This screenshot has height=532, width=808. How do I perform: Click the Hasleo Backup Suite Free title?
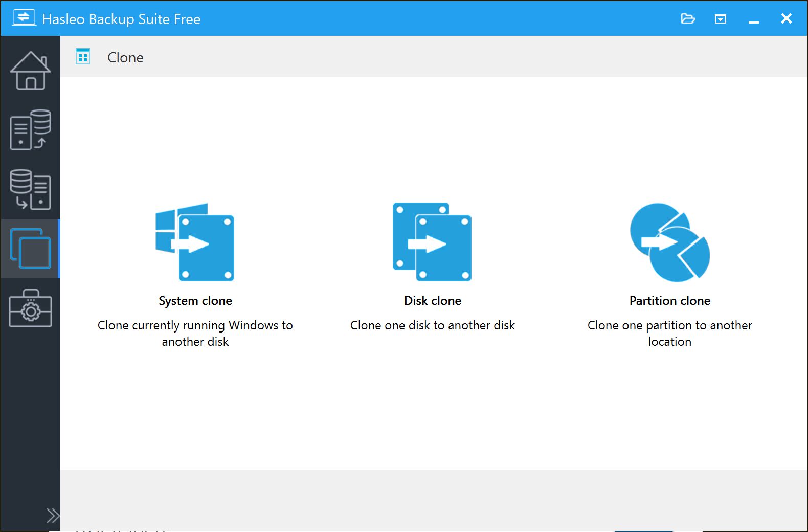pos(121,19)
